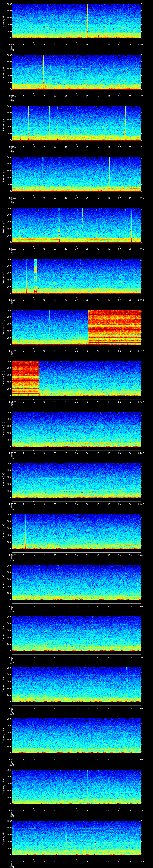Click the '57:00' end time label
The width and height of the screenshot is (153, 868).
pyautogui.click(x=141, y=657)
